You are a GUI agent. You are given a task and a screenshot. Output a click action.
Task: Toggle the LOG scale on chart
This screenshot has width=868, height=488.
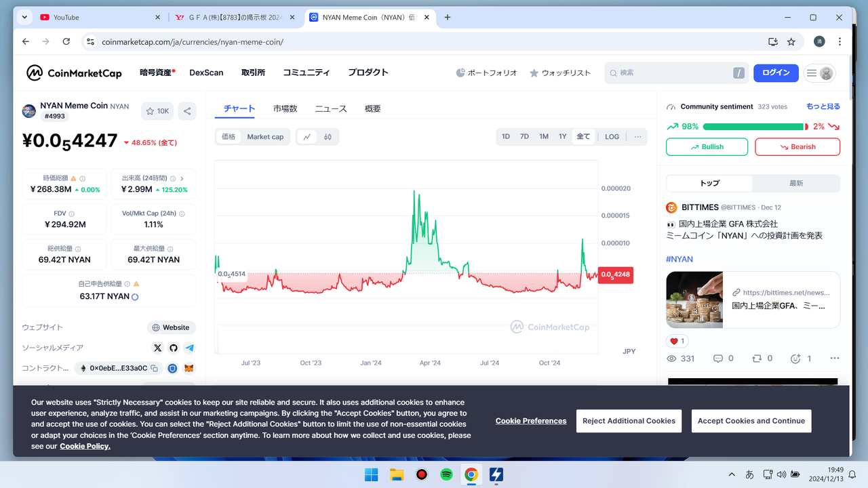612,137
